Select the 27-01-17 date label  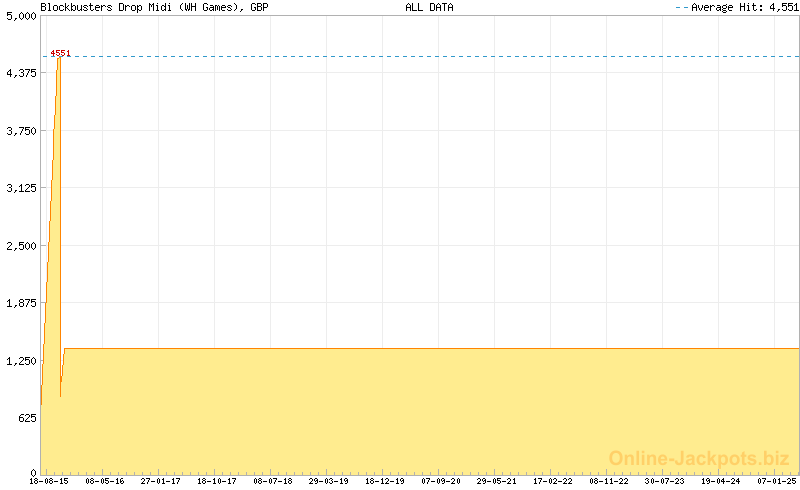pyautogui.click(x=161, y=482)
